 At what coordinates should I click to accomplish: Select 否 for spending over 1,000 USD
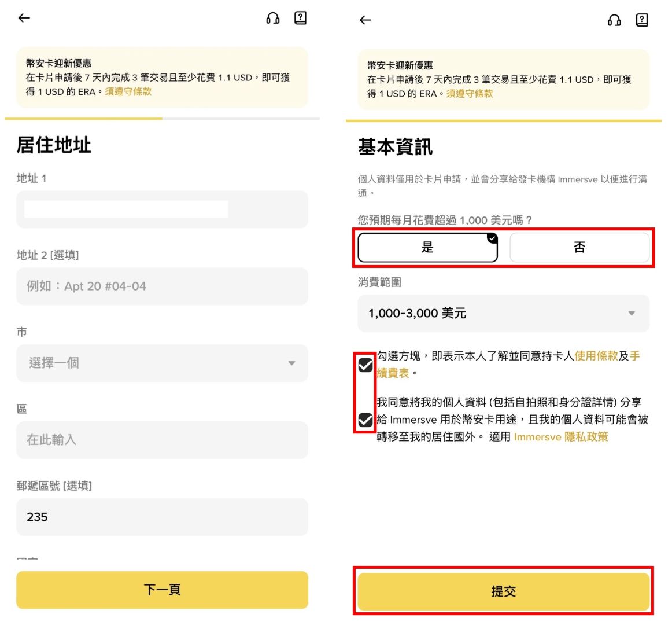(x=579, y=247)
